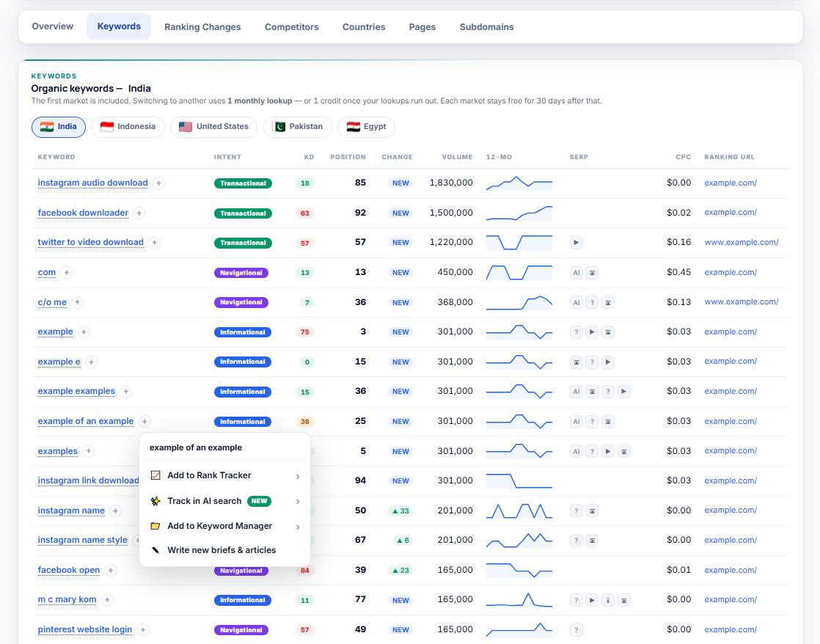Click plus icon beside m c mary kom
Viewport: 820px width, 644px height.
[107, 600]
